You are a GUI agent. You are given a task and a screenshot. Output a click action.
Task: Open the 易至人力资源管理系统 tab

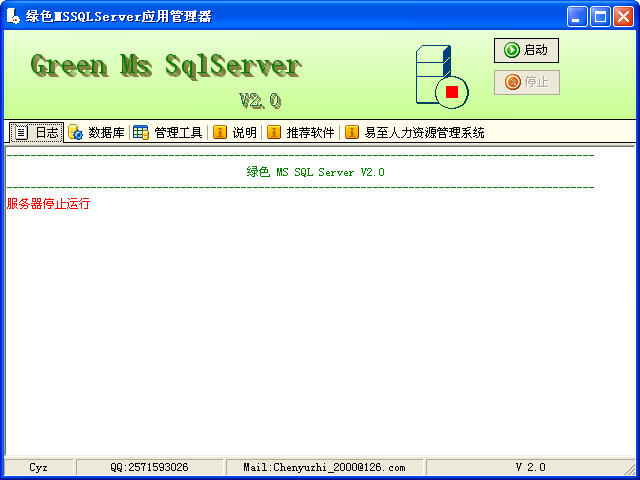[x=424, y=132]
